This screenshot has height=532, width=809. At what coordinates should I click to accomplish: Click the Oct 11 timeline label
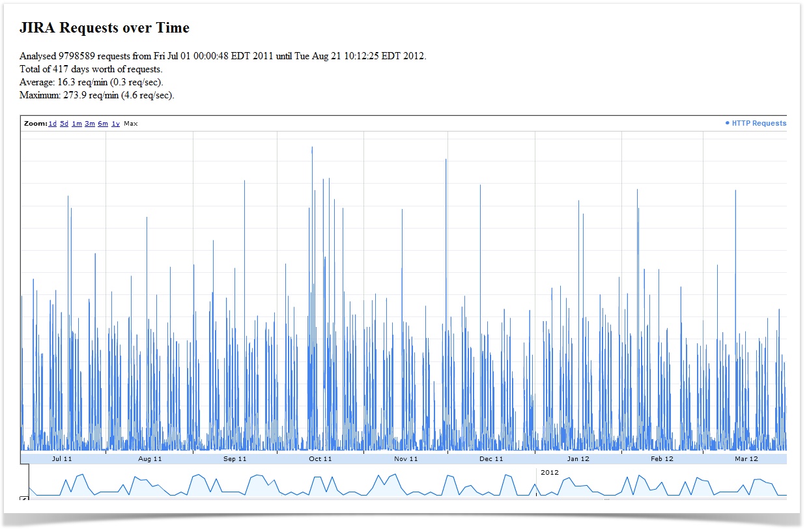tap(320, 459)
